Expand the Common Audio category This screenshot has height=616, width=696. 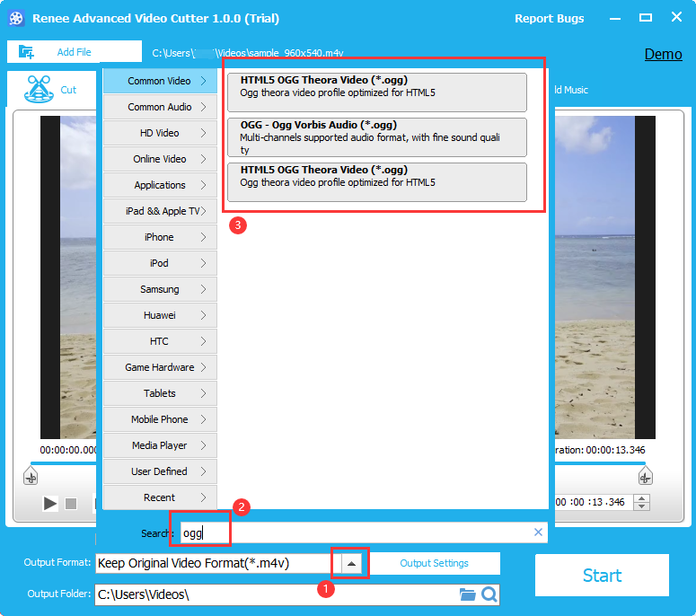tap(160, 107)
